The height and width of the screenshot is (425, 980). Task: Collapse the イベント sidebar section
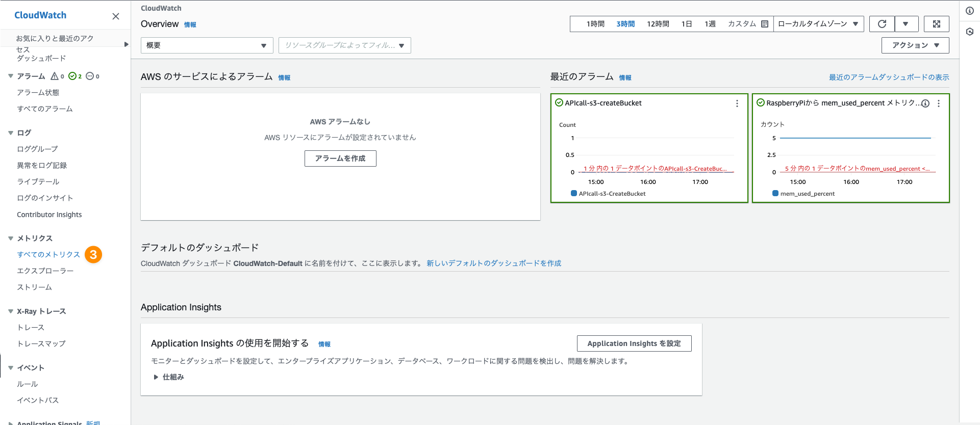pos(11,367)
